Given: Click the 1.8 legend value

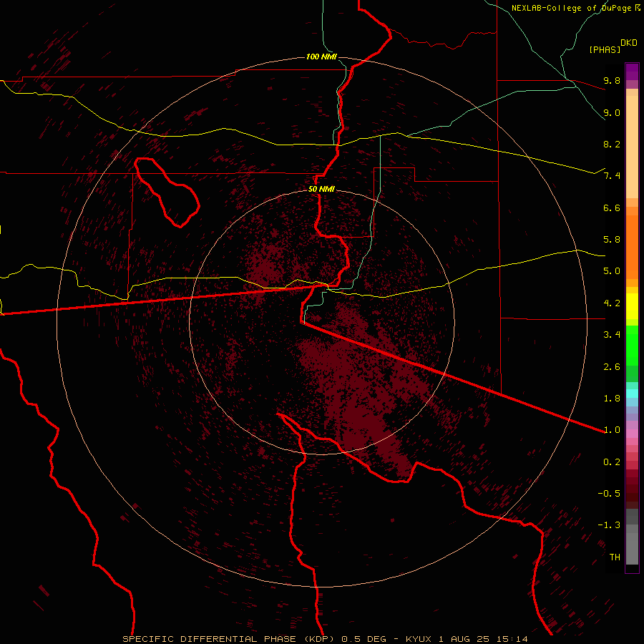Looking at the screenshot, I should pos(612,399).
